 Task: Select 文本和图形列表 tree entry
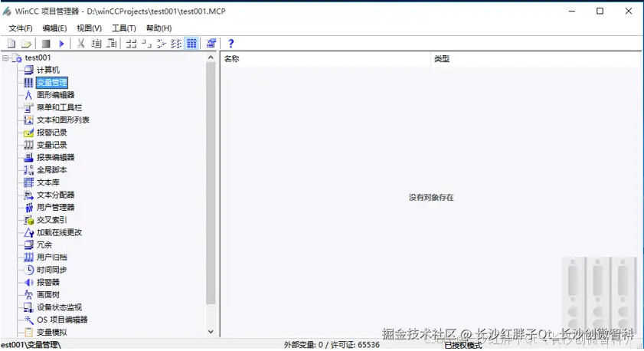click(x=63, y=120)
